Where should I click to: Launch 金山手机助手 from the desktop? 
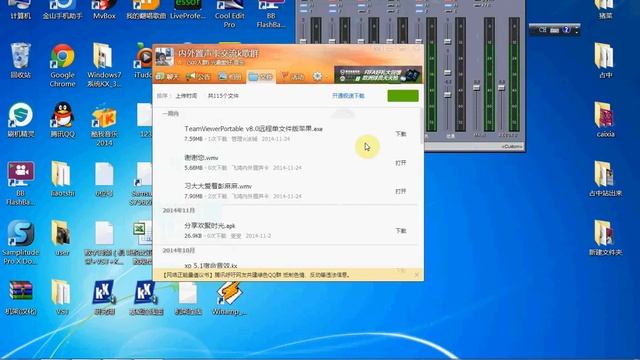[x=62, y=10]
